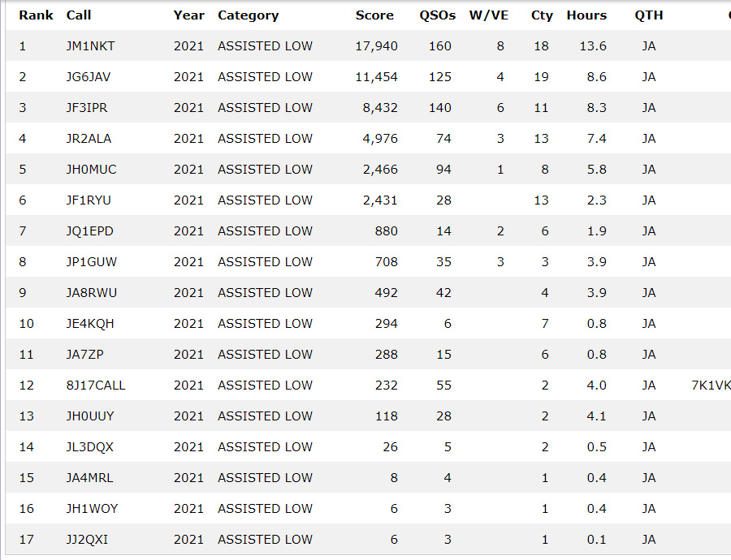Click the QTH column header
Image resolution: width=731 pixels, height=560 pixels.
pos(648,15)
